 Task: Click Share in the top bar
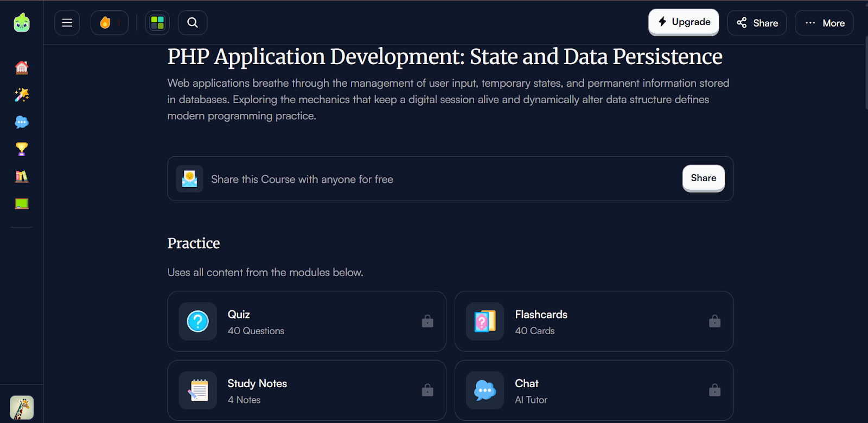[x=757, y=23]
